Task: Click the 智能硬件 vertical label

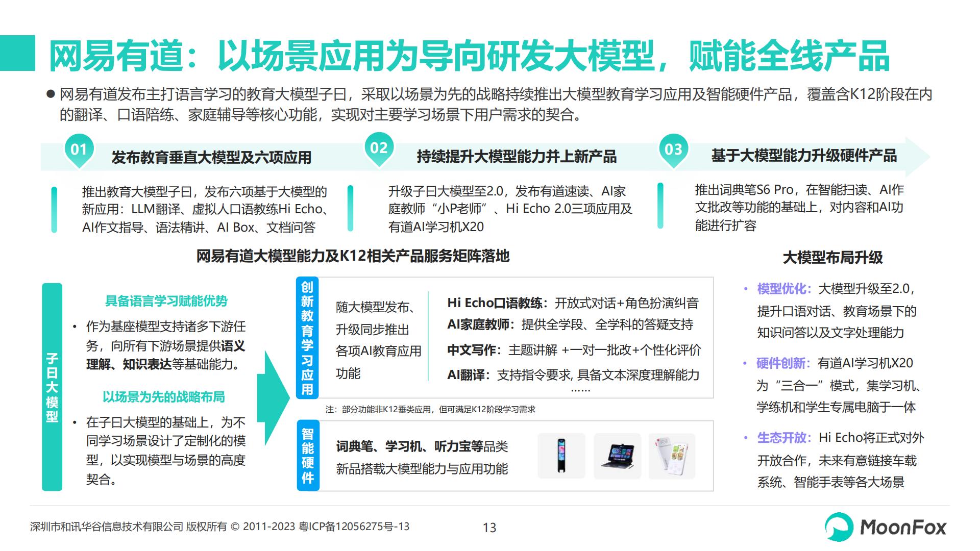Action: pos(307,456)
